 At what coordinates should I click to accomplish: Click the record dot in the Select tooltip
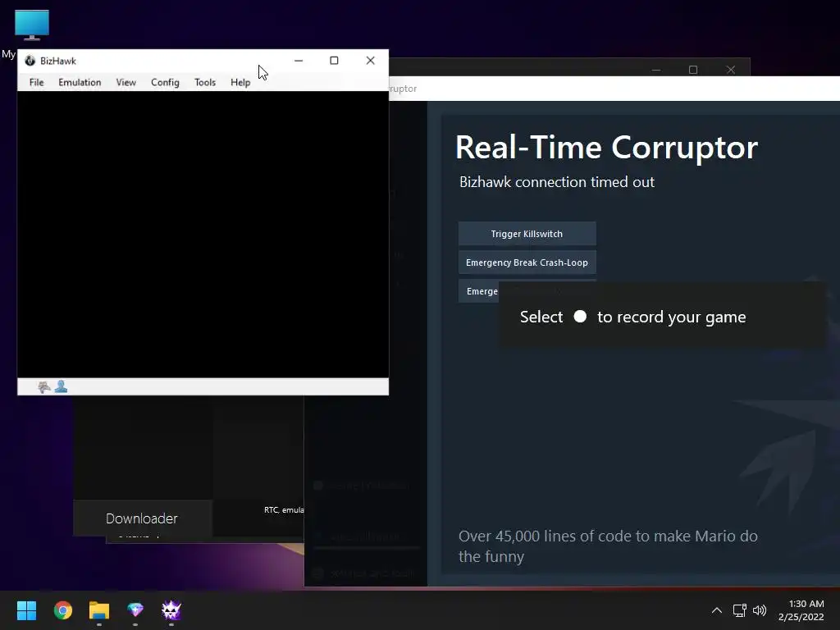pos(580,317)
